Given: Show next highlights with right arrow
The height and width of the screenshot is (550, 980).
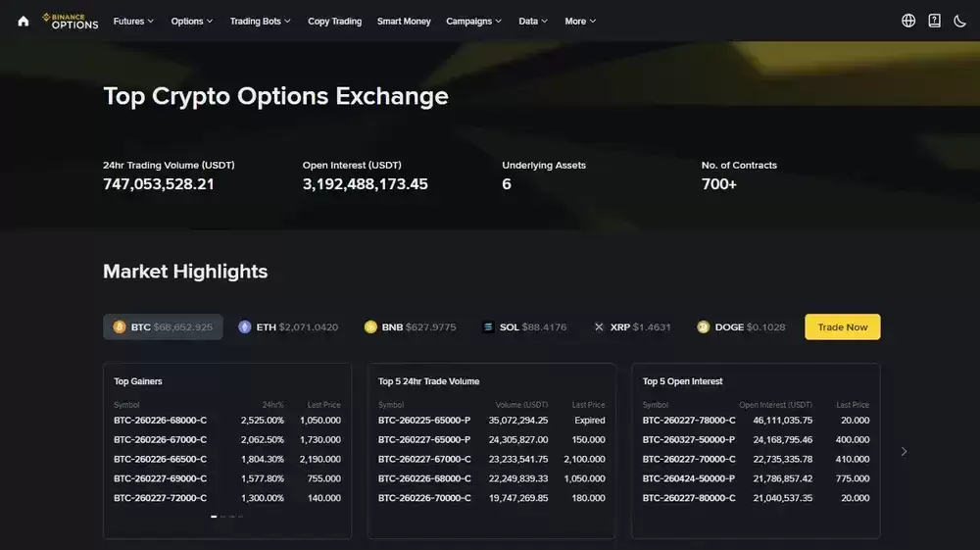Looking at the screenshot, I should (x=904, y=451).
